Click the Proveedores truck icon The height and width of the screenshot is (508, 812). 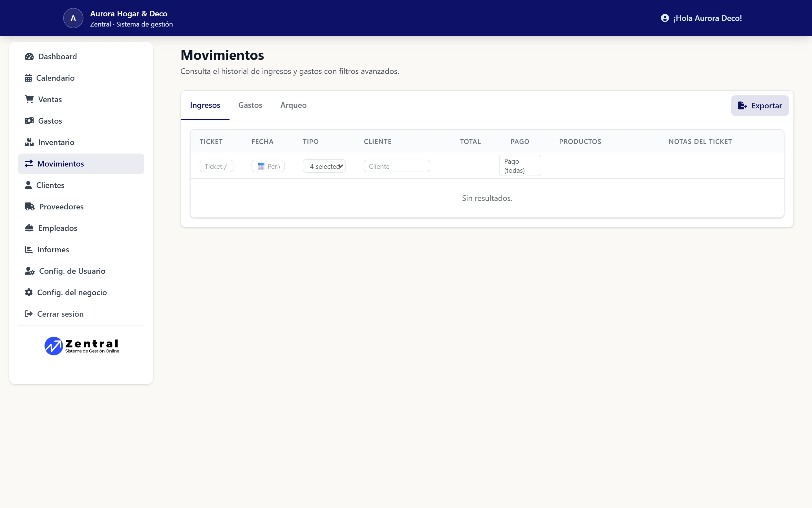pyautogui.click(x=30, y=207)
